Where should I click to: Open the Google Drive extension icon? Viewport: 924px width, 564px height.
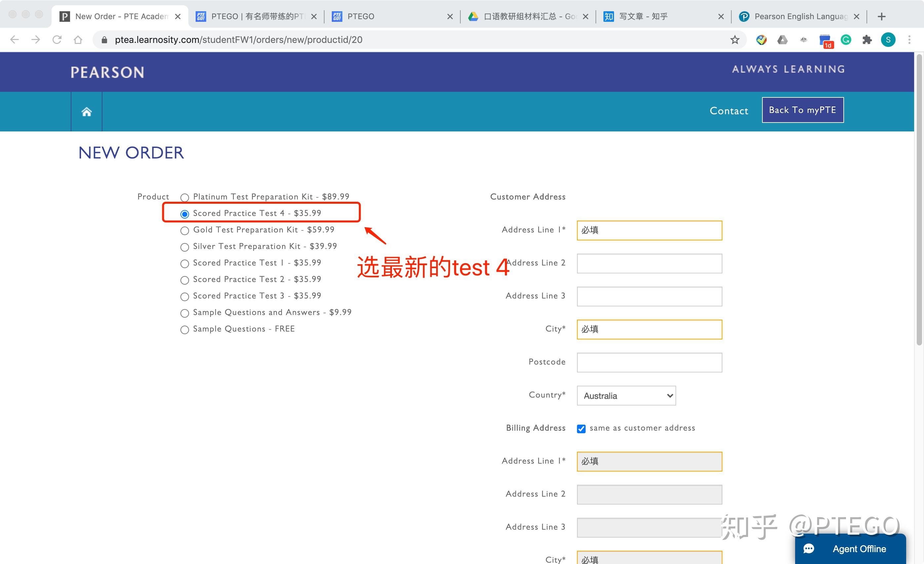(x=782, y=40)
